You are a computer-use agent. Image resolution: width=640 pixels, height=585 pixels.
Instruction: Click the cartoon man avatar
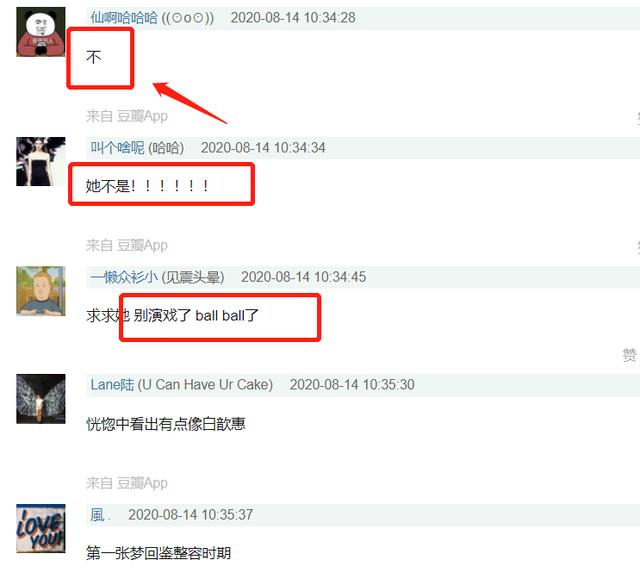(x=40, y=291)
